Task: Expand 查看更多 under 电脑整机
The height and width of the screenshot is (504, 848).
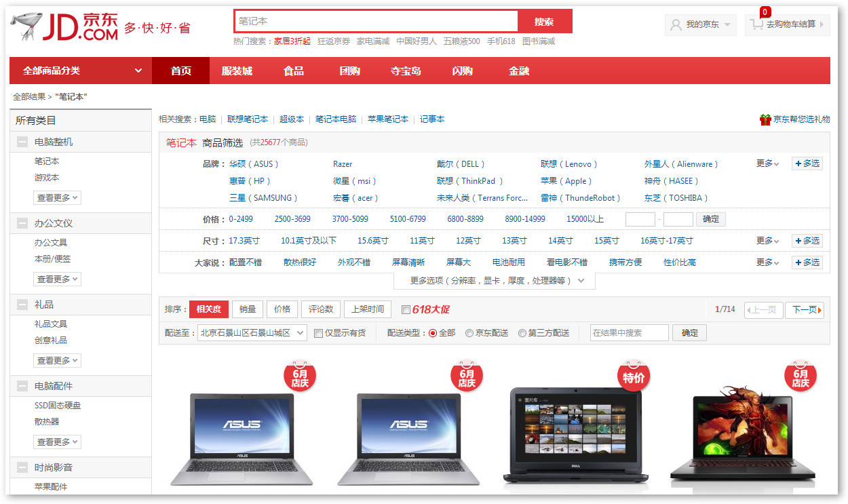Action: (57, 197)
